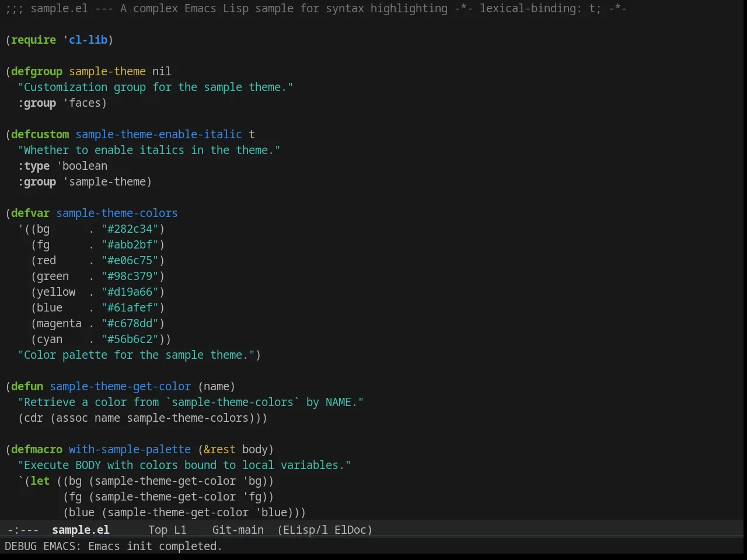Click 'nil' after sample-theme in defgroup
Viewport: 747px width, 560px height.
pos(162,71)
